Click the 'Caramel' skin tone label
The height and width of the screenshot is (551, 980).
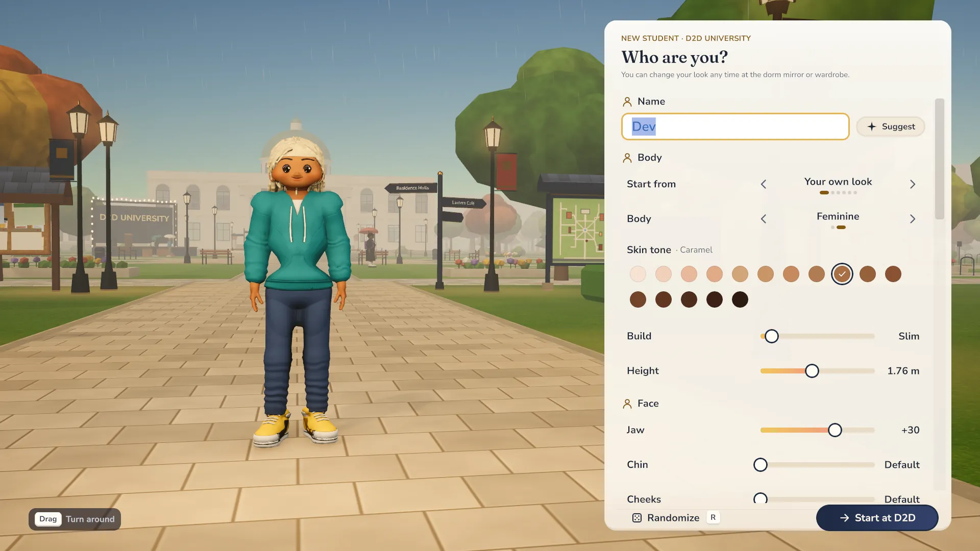[696, 250]
